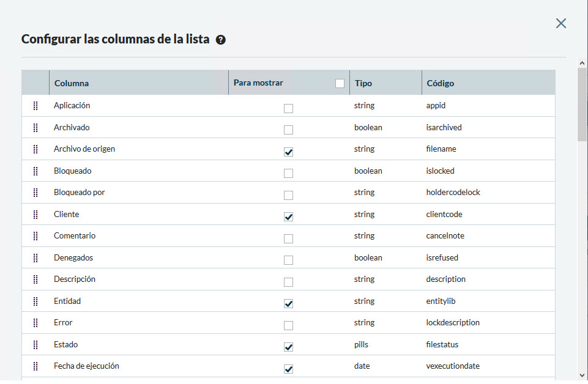This screenshot has height=384, width=588.
Task: Uncheck the Estado column checkbox
Action: pyautogui.click(x=288, y=347)
